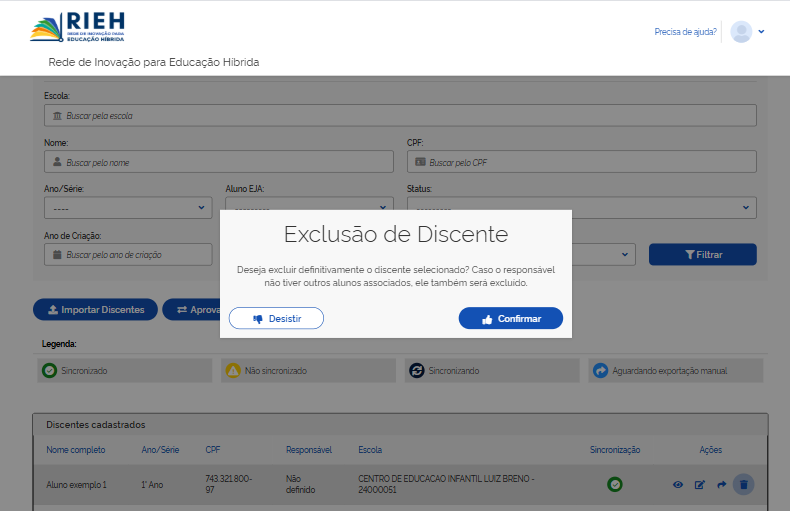The width and height of the screenshot is (790, 511).
Task: Click the CPF search field
Action: [x=581, y=162]
